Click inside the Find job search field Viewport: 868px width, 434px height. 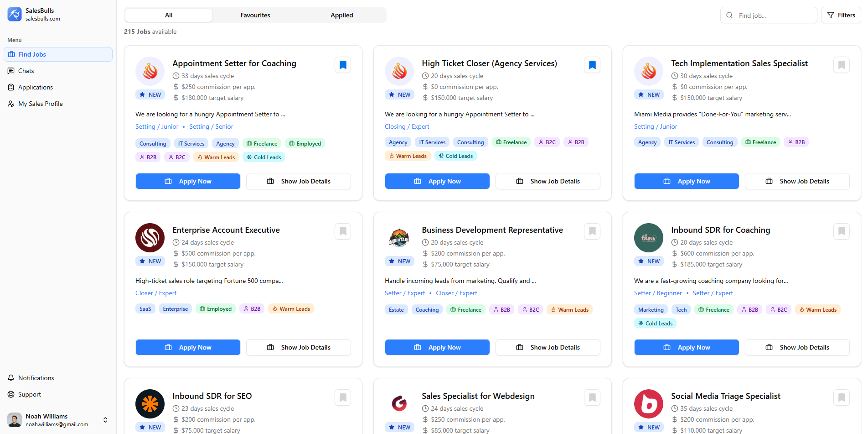775,15
